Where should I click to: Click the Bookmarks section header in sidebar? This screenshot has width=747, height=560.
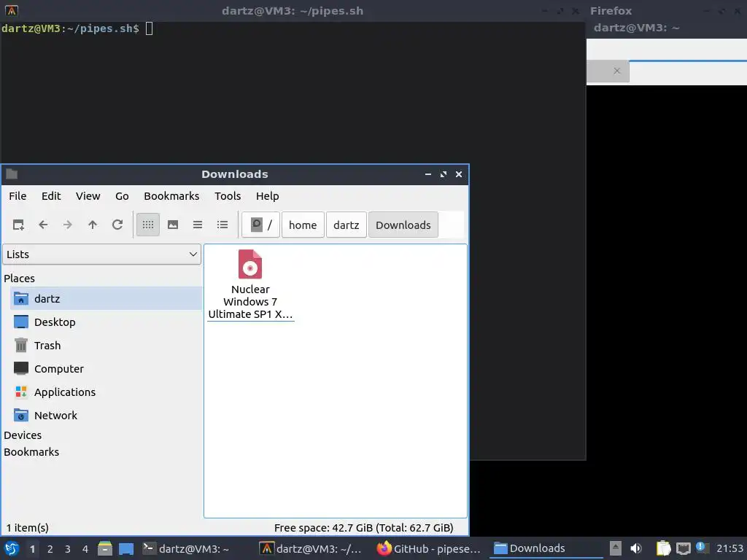click(x=31, y=452)
